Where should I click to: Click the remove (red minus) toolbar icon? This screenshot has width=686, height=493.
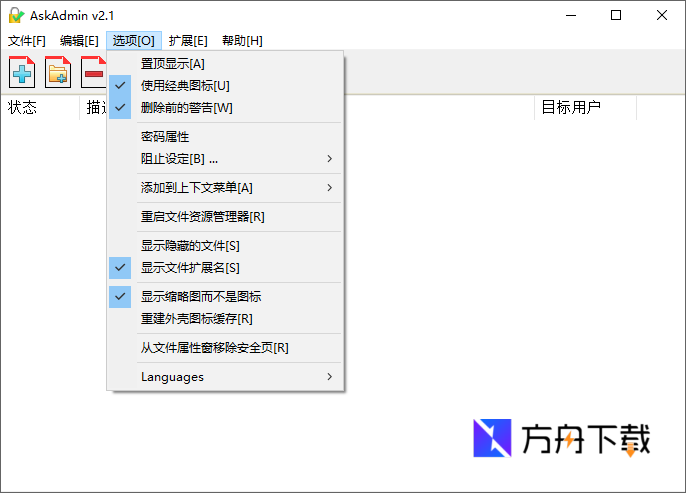point(94,72)
